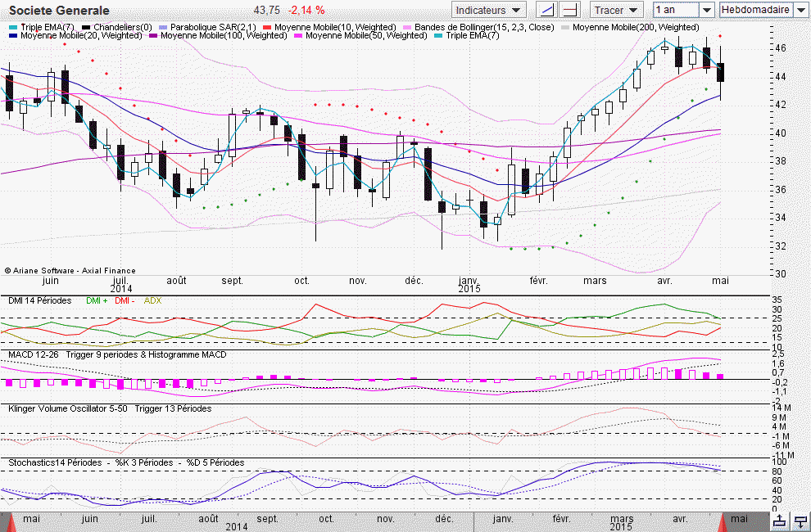Click the pink swatch beside Bandes de Bollinger
The height and width of the screenshot is (532, 811).
408,27
